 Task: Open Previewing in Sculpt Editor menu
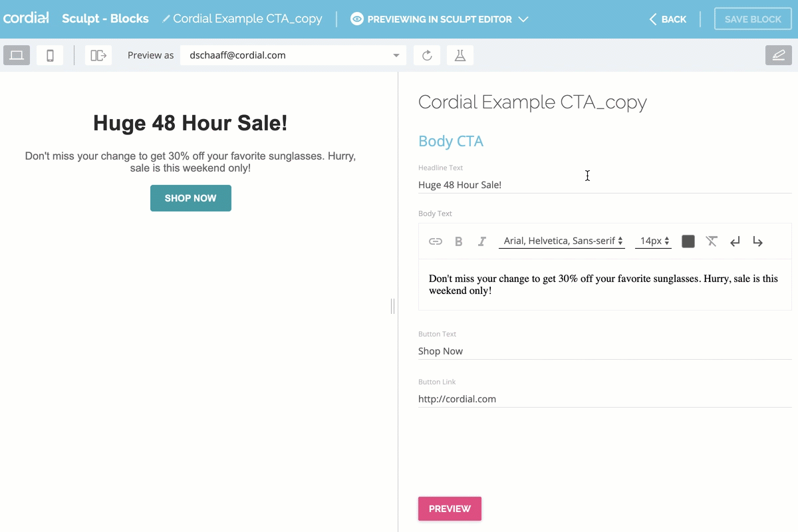point(440,19)
